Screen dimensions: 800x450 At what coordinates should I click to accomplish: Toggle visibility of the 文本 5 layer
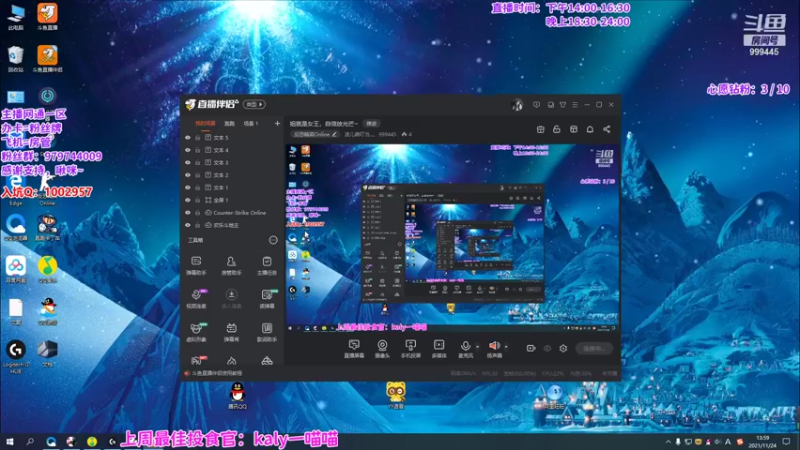coord(188,138)
